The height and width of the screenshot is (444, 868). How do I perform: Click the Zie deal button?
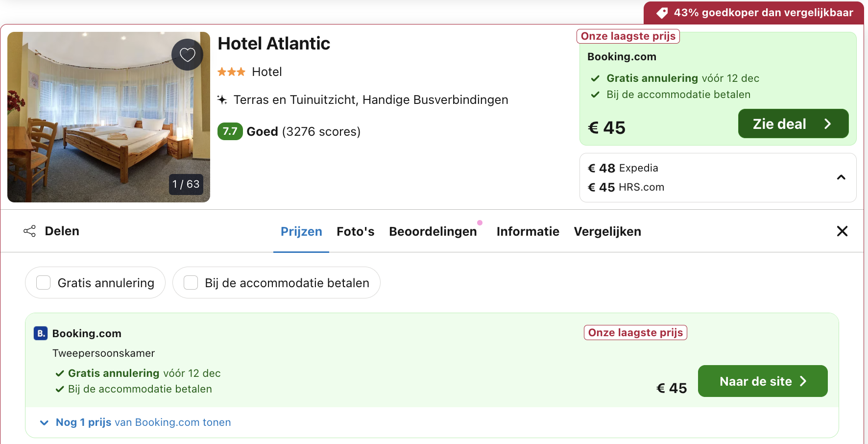pyautogui.click(x=793, y=123)
